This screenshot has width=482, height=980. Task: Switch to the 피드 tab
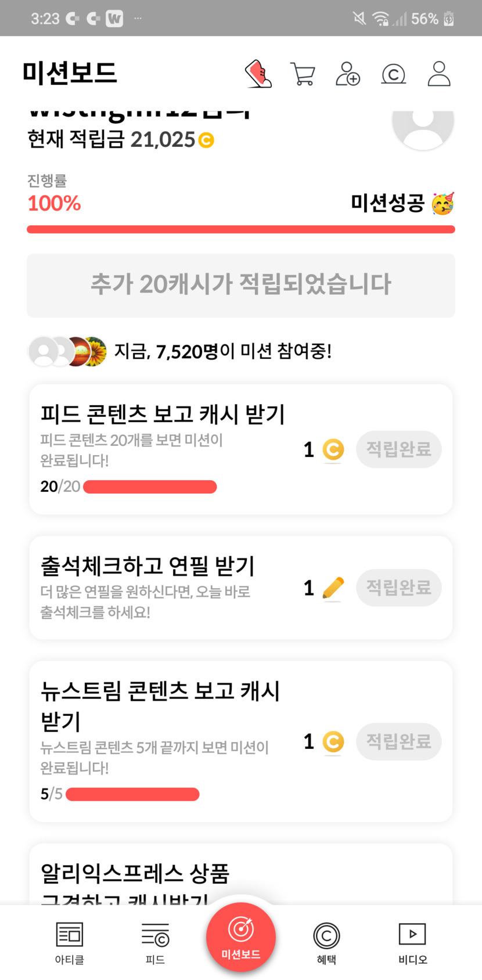[x=155, y=942]
